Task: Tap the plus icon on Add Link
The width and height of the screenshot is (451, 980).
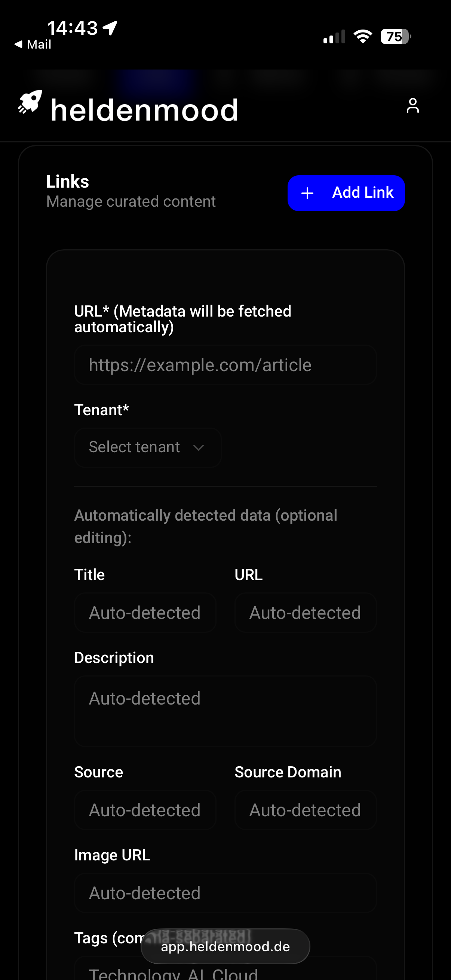Action: [307, 193]
